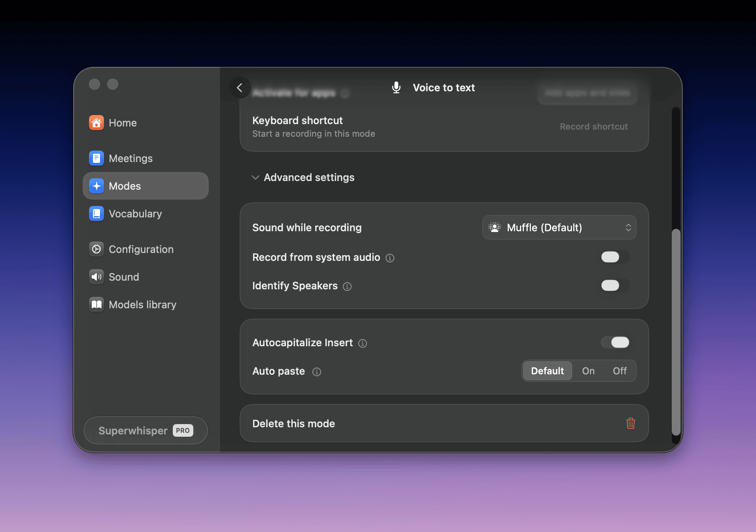Show info for Autocapitalize Insert
The width and height of the screenshot is (756, 532).
363,343
